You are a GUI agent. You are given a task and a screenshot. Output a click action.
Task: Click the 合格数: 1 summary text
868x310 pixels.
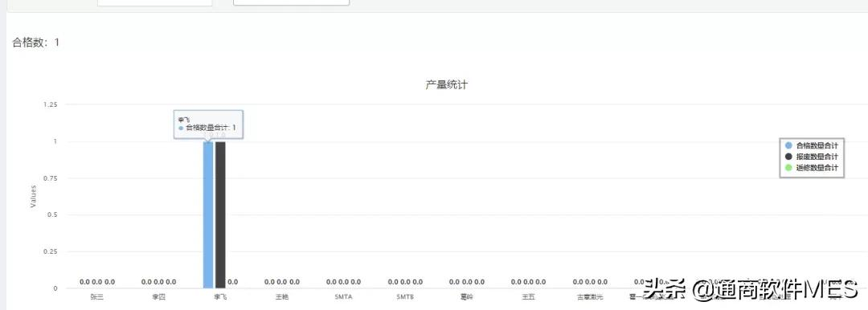click(36, 43)
